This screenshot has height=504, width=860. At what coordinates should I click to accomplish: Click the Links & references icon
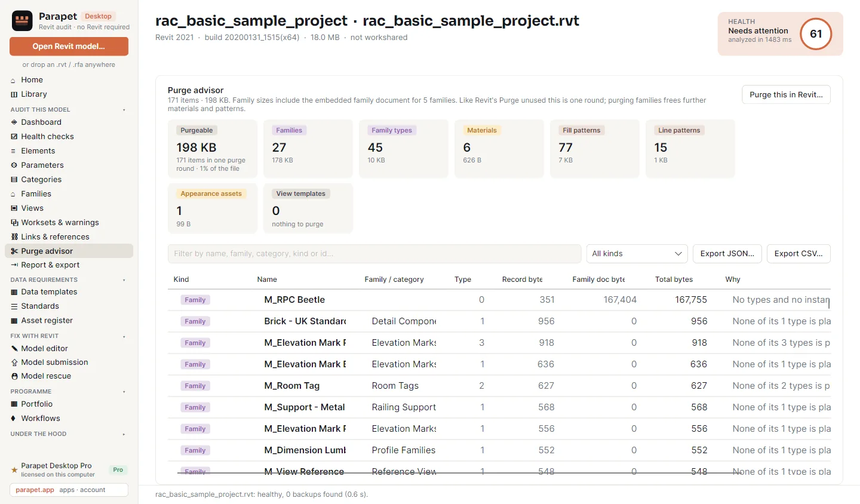click(x=14, y=237)
